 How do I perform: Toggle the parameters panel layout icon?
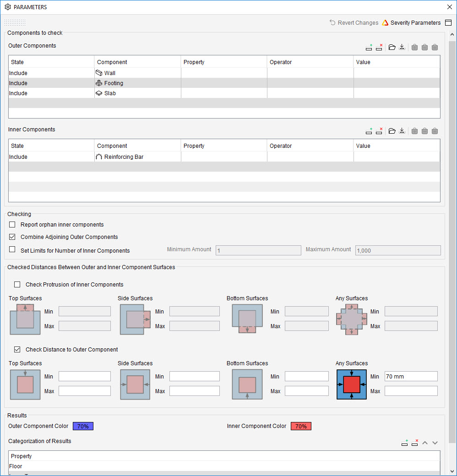coord(448,23)
